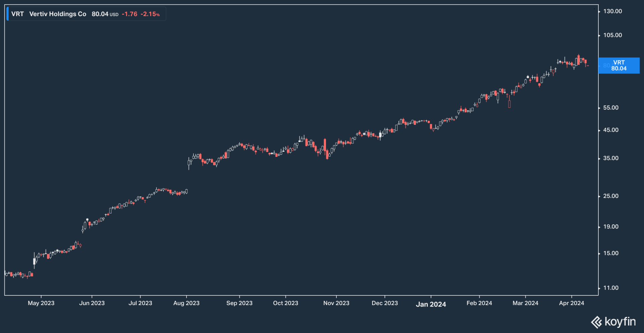The image size is (644, 333).
Task: Click the koyfin wordmark text
Action: (620, 322)
